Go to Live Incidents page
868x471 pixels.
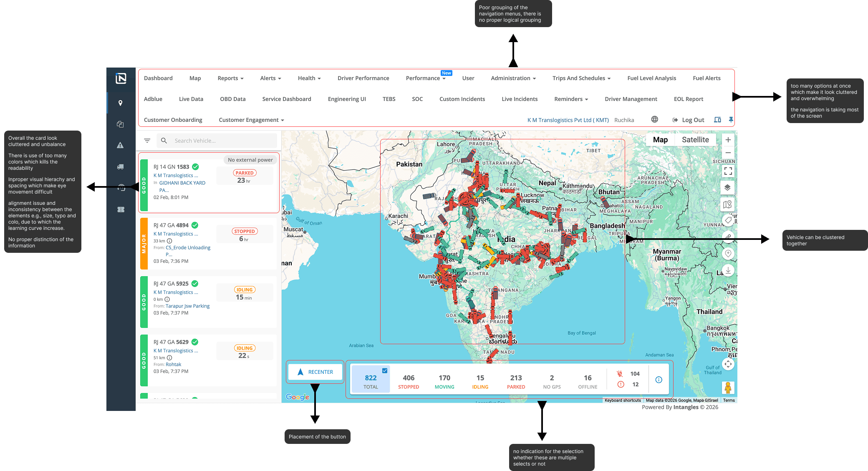click(519, 99)
